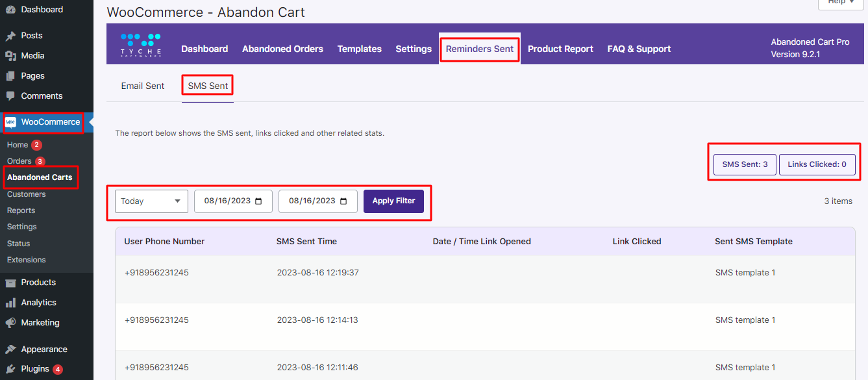Image resolution: width=868 pixels, height=380 pixels.
Task: Open the Abandoned Orders tab
Action: point(282,49)
